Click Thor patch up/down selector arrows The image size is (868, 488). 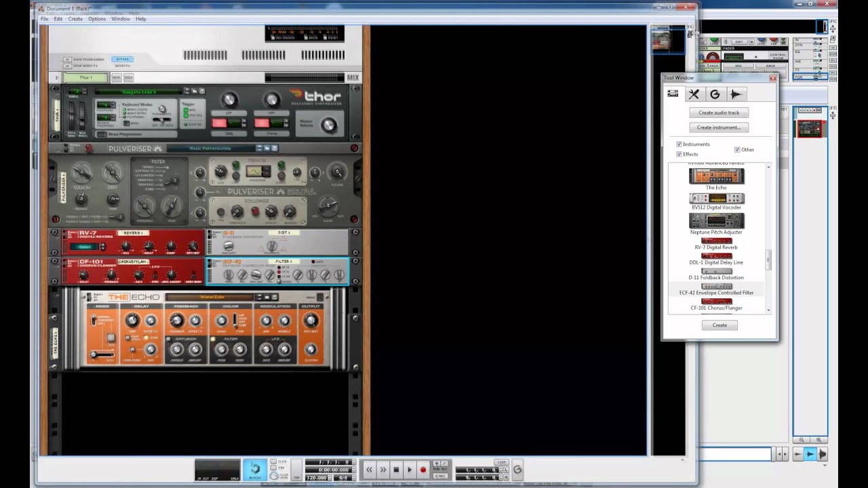click(187, 91)
